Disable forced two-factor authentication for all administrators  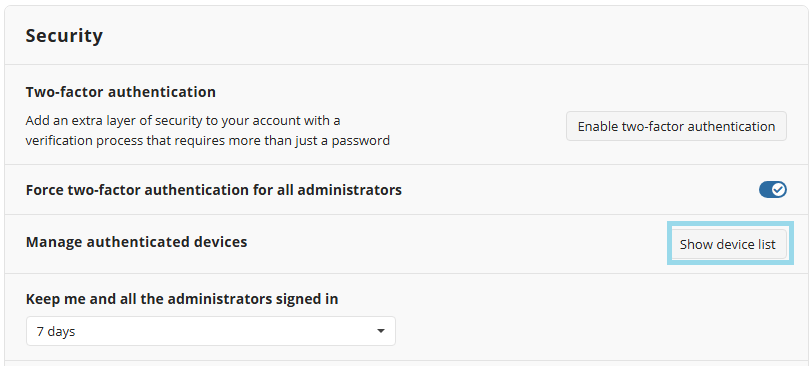point(773,190)
